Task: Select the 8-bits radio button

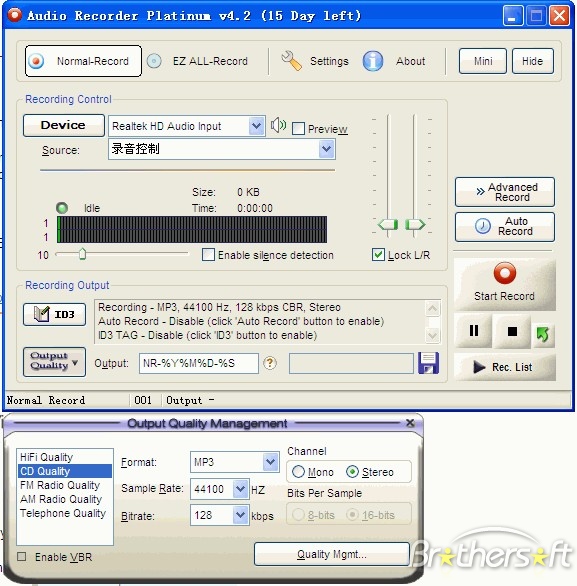Action: pos(298,515)
